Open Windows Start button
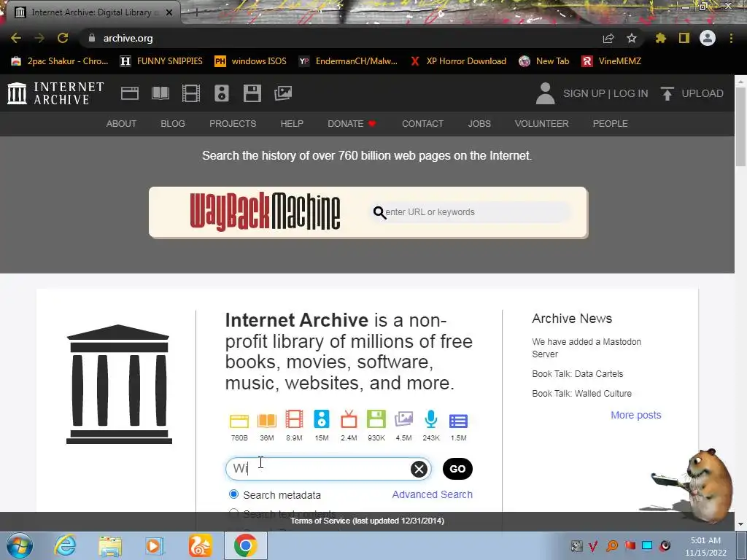Image resolution: width=747 pixels, height=560 pixels. coord(20,545)
